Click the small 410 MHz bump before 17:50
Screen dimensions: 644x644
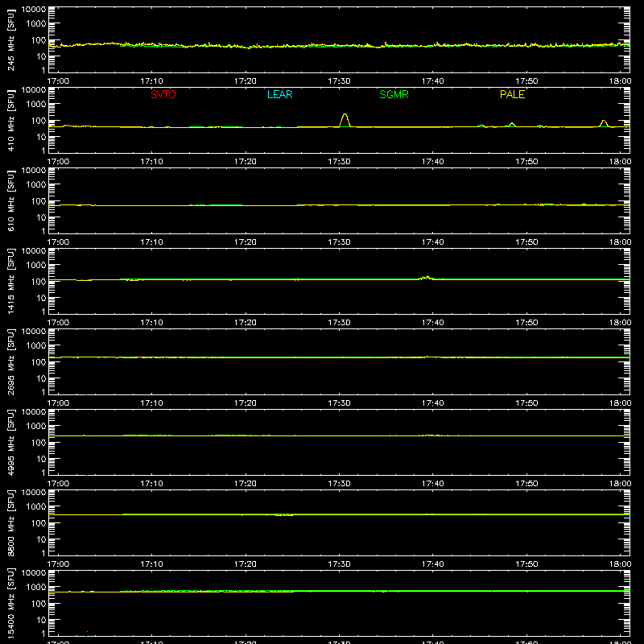pyautogui.click(x=512, y=123)
